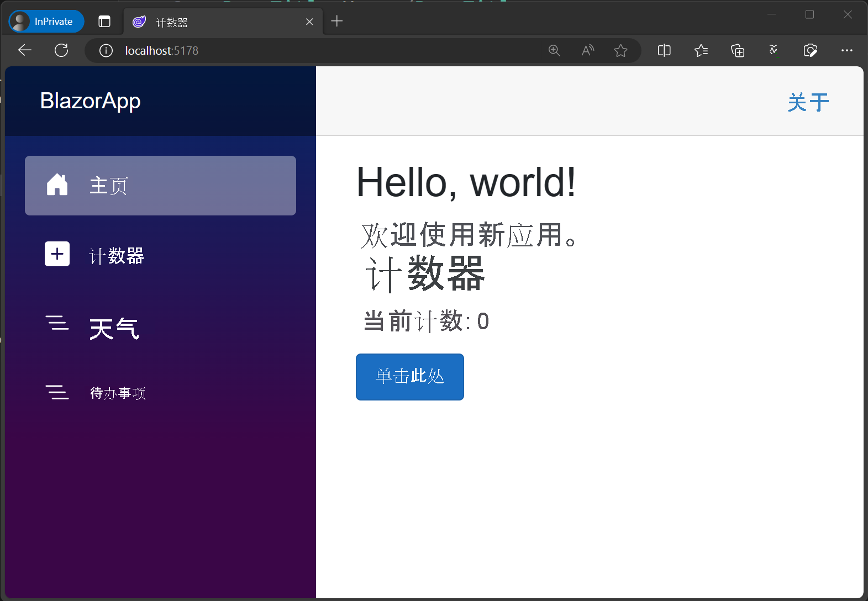The width and height of the screenshot is (868, 601).
Task: Click the 单击此处 counter button
Action: [410, 377]
